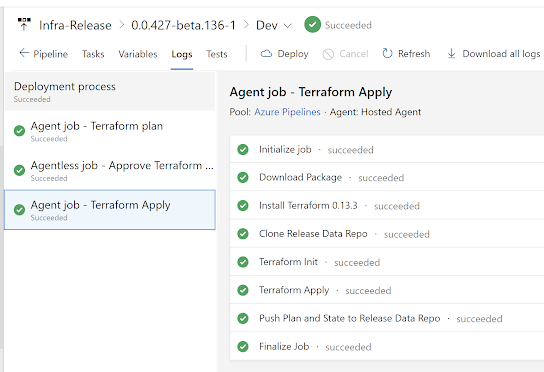The width and height of the screenshot is (544, 372).
Task: Click Succeeded text under Deployment process
Action: [x=32, y=99]
